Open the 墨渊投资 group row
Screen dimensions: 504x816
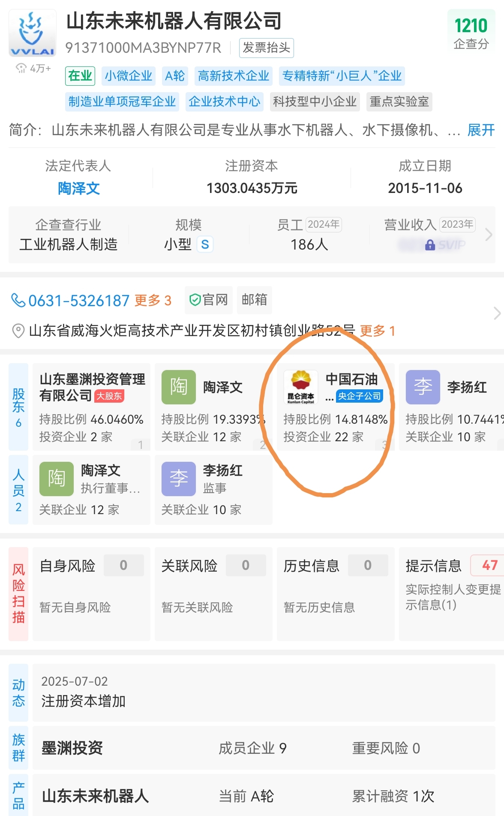click(x=264, y=748)
